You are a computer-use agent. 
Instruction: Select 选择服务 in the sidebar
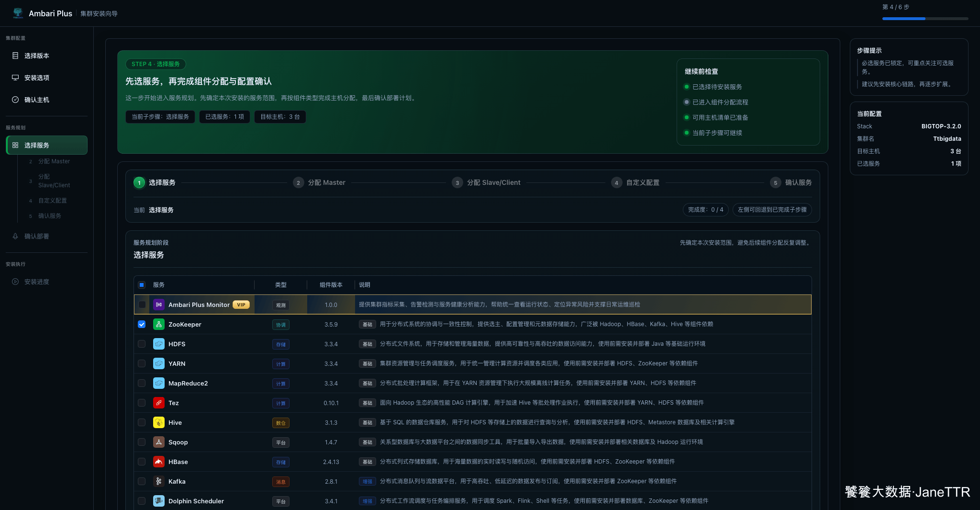pos(46,145)
